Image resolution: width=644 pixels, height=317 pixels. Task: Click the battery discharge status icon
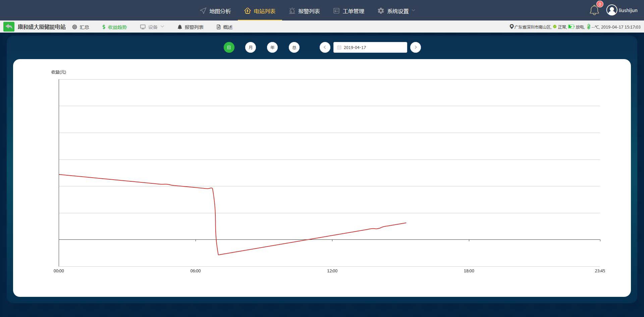pyautogui.click(x=571, y=27)
